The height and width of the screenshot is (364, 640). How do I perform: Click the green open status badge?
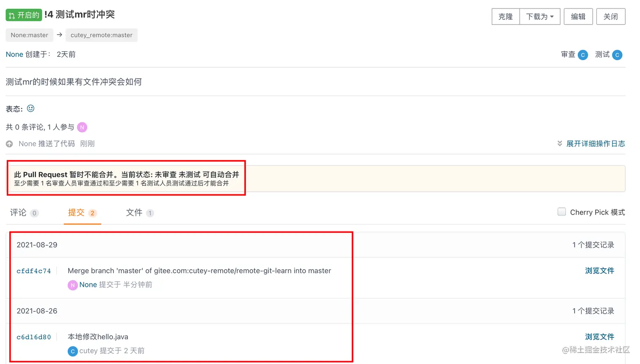point(24,15)
